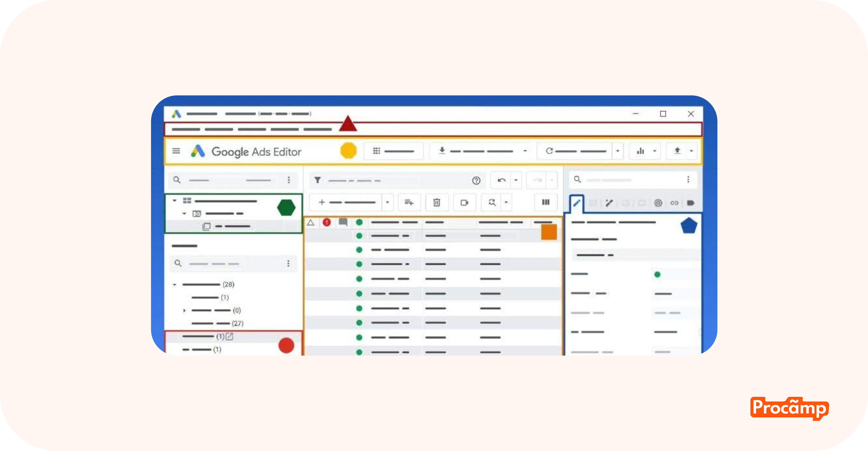Screen dimensions: 868x451
Task: Select the label tag tab in the right panel
Action: pyautogui.click(x=690, y=203)
